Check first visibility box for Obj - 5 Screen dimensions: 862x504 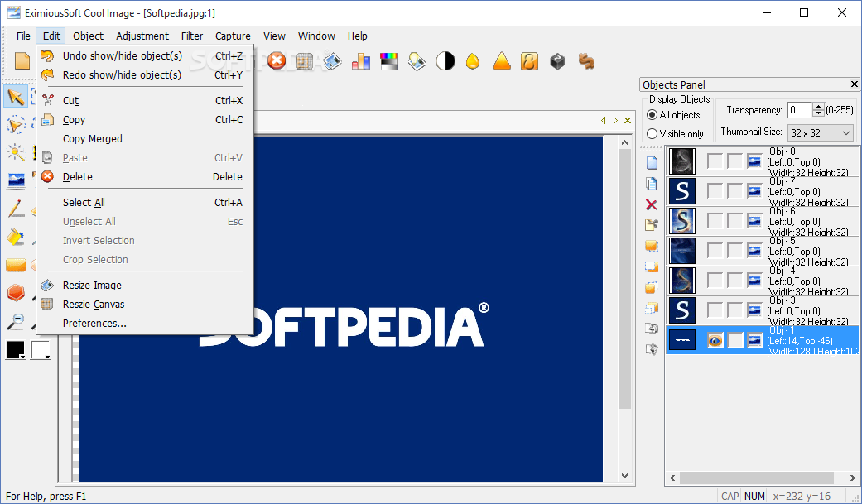pos(715,250)
